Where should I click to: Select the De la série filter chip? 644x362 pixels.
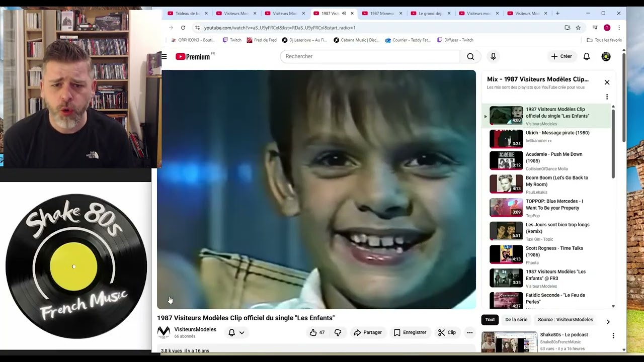pos(516,320)
